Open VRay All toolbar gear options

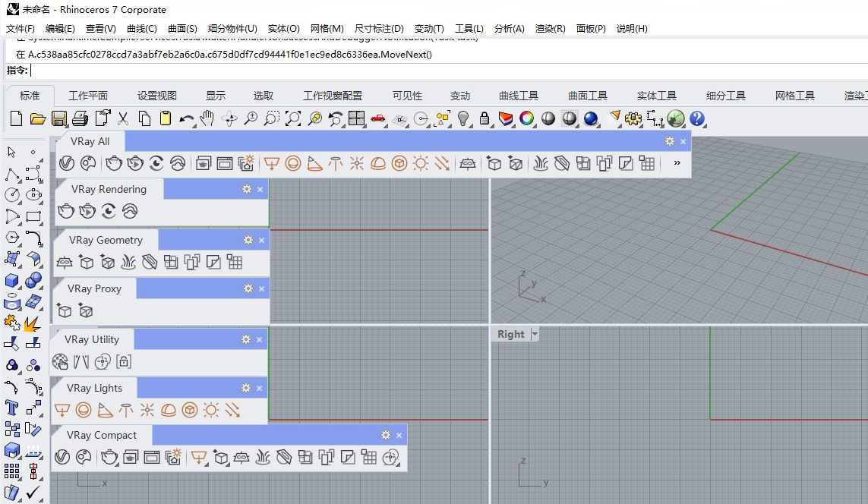pos(670,142)
